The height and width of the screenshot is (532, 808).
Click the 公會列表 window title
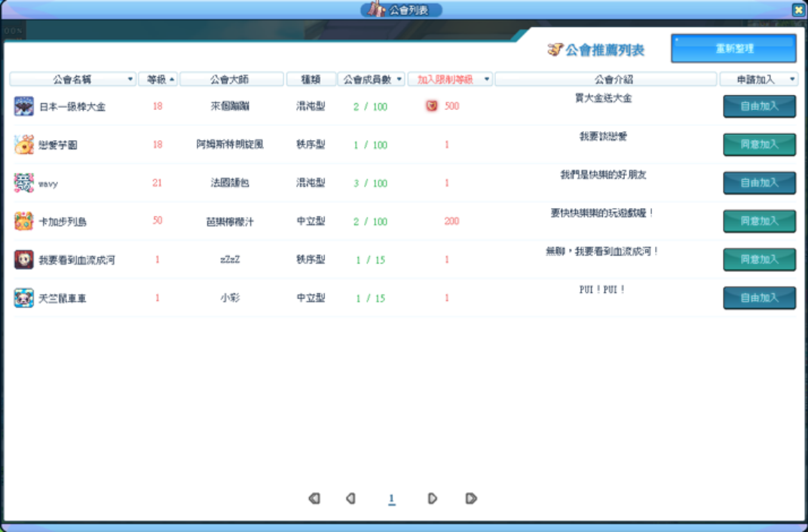(408, 10)
